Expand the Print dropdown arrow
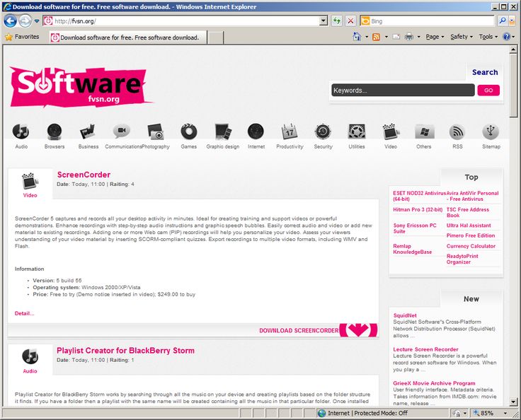This screenshot has height=420, width=521. [418, 37]
